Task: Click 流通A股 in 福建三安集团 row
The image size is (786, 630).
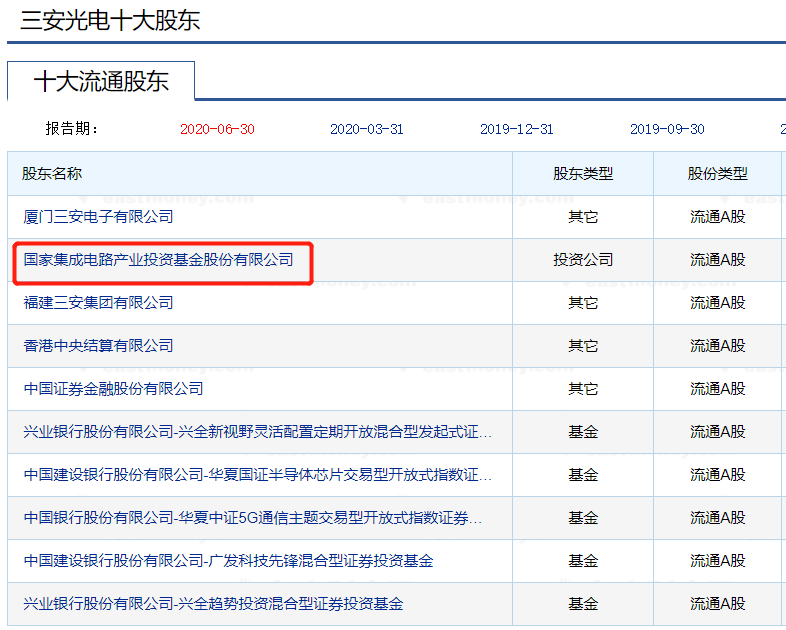Action: pos(717,303)
